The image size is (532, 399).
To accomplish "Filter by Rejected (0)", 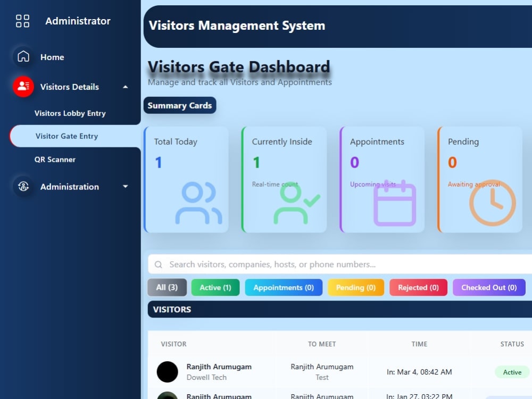I will 418,287.
